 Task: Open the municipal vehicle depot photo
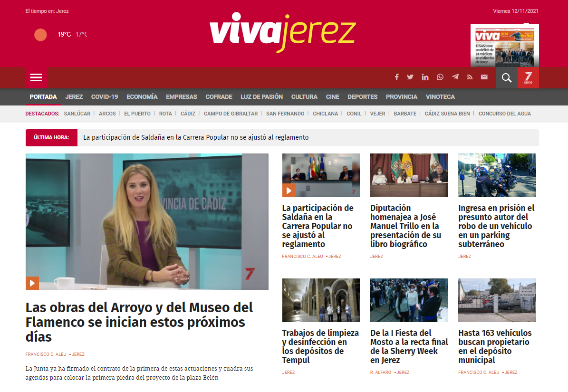pyautogui.click(x=497, y=300)
